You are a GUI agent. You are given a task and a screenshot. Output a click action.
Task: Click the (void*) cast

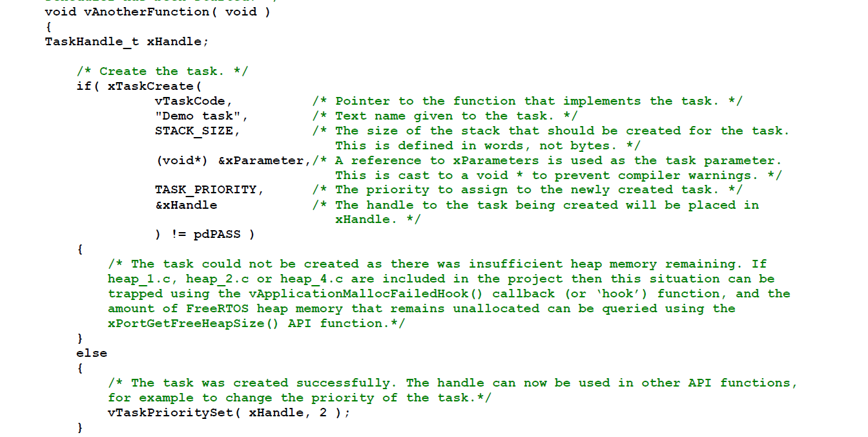(x=181, y=160)
